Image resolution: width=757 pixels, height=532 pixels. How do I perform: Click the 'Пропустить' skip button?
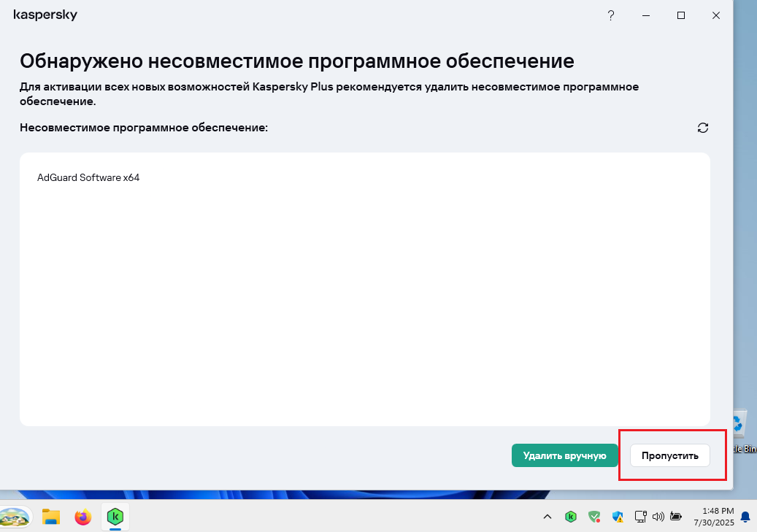click(669, 455)
